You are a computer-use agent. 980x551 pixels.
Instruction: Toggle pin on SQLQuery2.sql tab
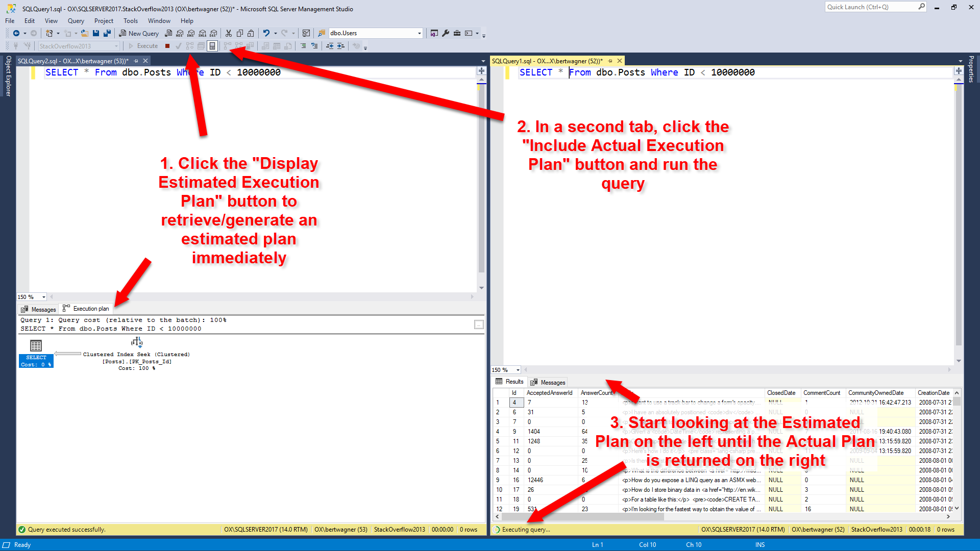pos(136,61)
